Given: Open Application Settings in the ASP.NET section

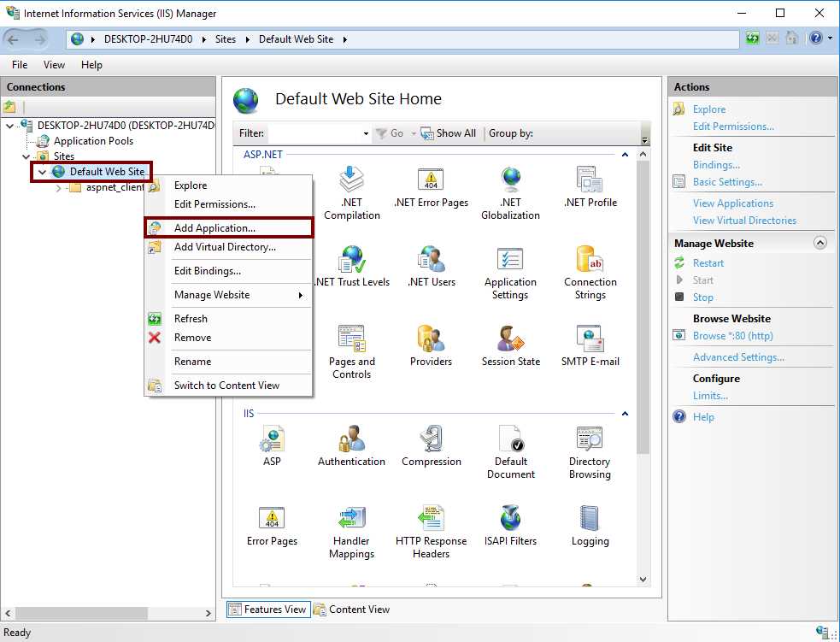Looking at the screenshot, I should [510, 263].
